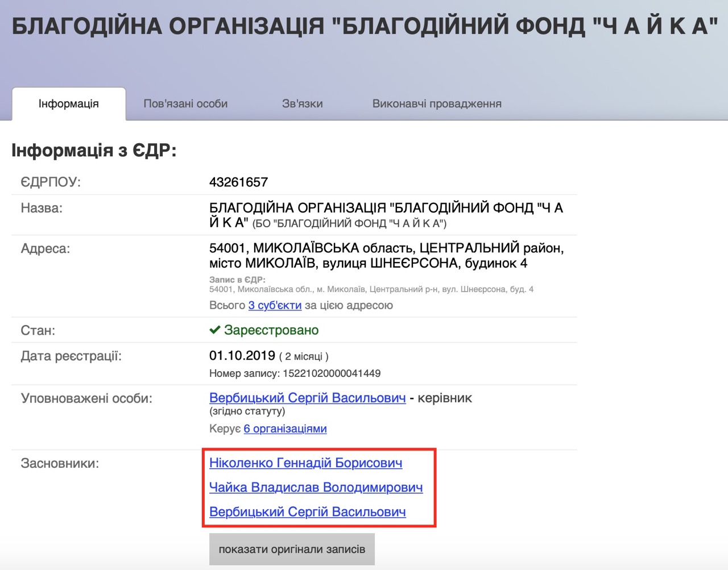Image resolution: width=728 pixels, height=570 pixels.
Task: Click record number 15221020000041449
Action: pyautogui.click(x=332, y=373)
